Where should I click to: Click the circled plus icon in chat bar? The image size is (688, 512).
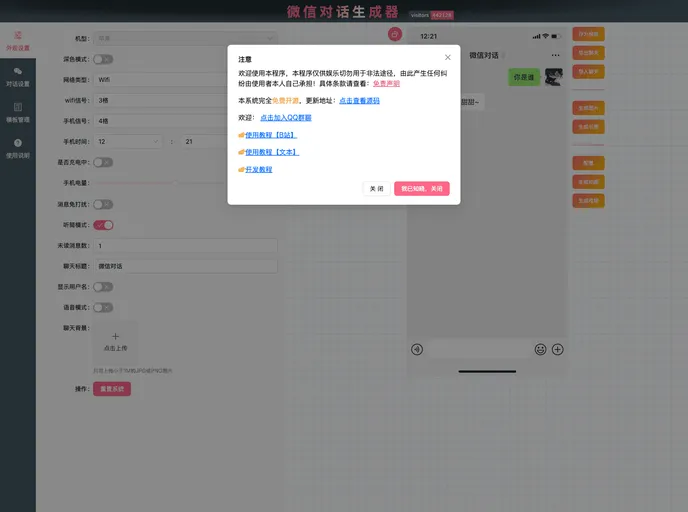pos(558,349)
